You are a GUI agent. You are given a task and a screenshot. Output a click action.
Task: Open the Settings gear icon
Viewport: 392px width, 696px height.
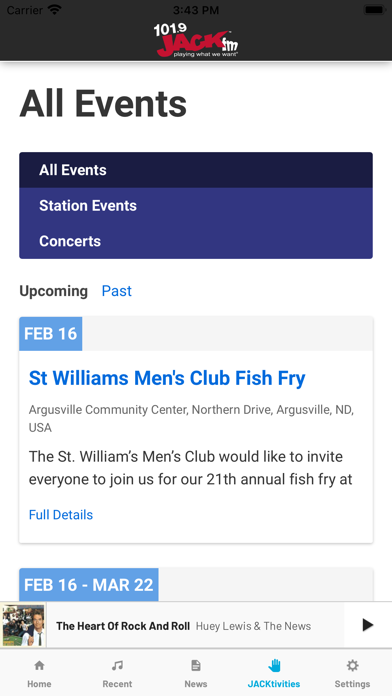[352, 665]
